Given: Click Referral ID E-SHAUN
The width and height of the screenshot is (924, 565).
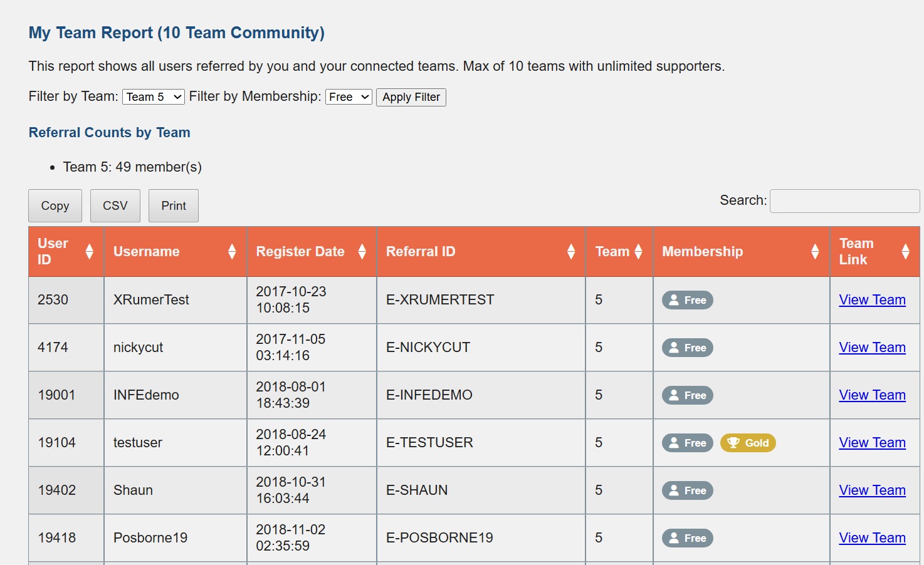Looking at the screenshot, I should pyautogui.click(x=417, y=490).
